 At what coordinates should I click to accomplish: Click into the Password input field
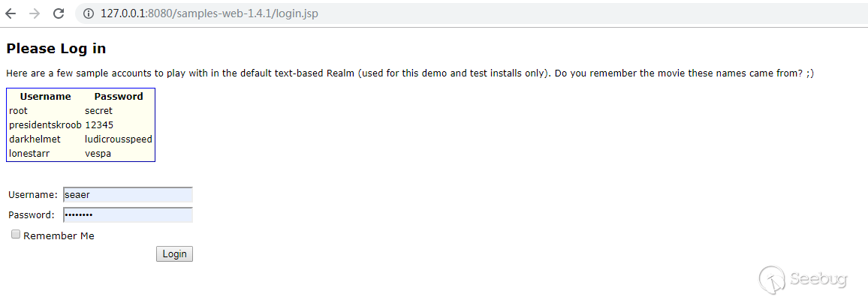click(x=128, y=215)
